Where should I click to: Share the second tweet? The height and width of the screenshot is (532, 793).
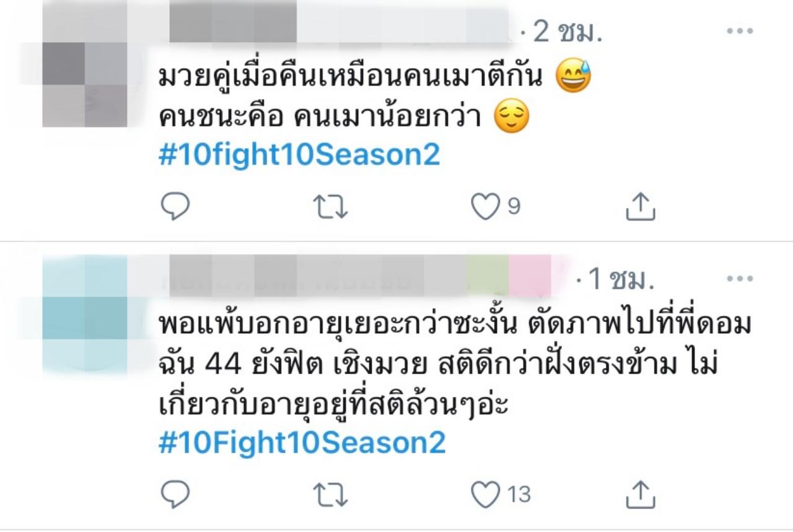[x=640, y=495]
